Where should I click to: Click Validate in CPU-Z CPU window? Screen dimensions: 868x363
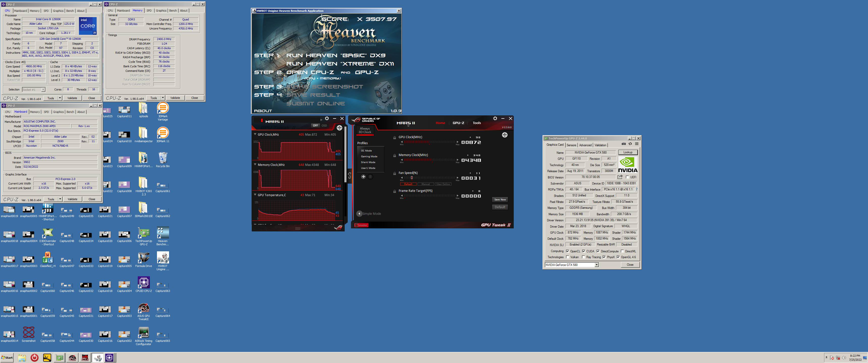72,98
